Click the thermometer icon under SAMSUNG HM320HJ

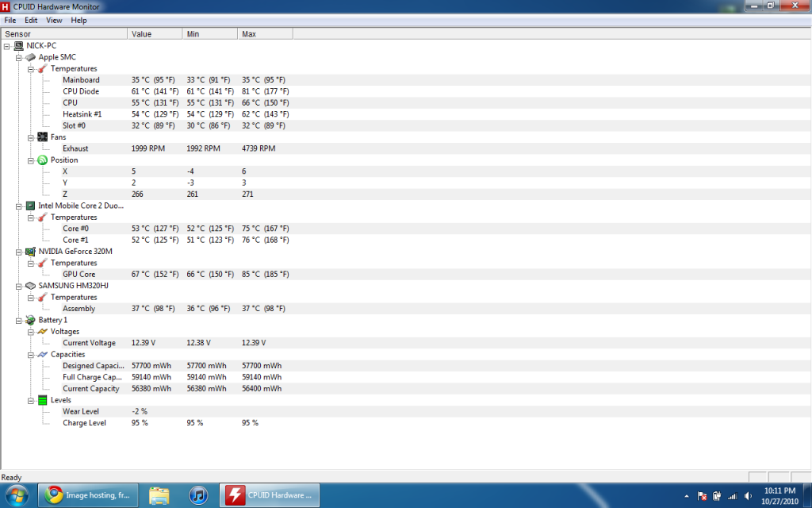point(43,297)
